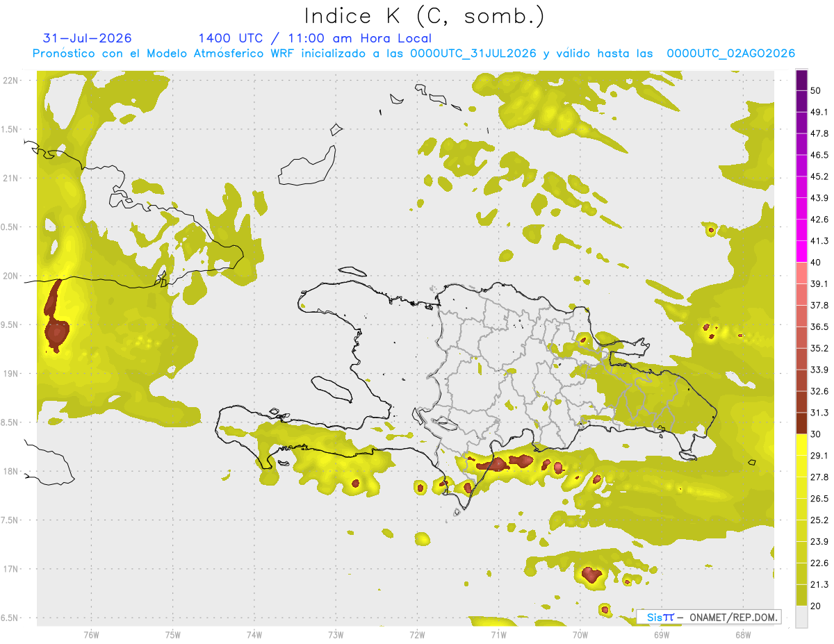Click the '47.8' color scale label
This screenshot has width=834, height=644.
[819, 133]
